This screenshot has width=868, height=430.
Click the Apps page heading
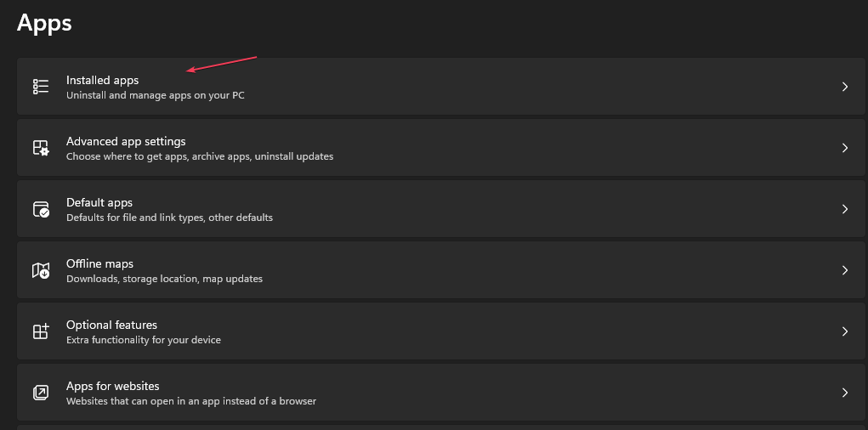click(44, 23)
